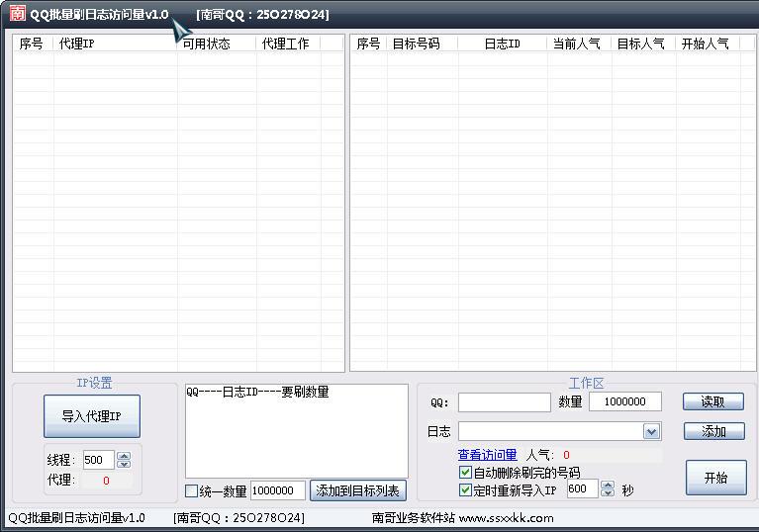Open the 日志 dropdown list
759x532 pixels.
click(x=651, y=431)
